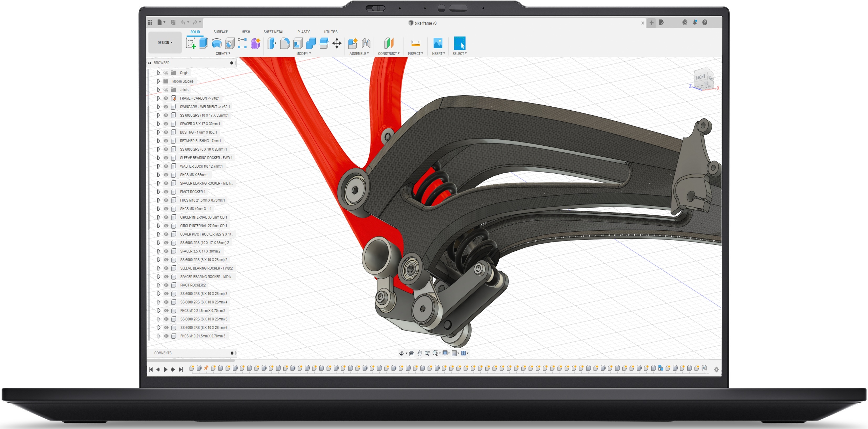Select the Extrude tool

(204, 43)
